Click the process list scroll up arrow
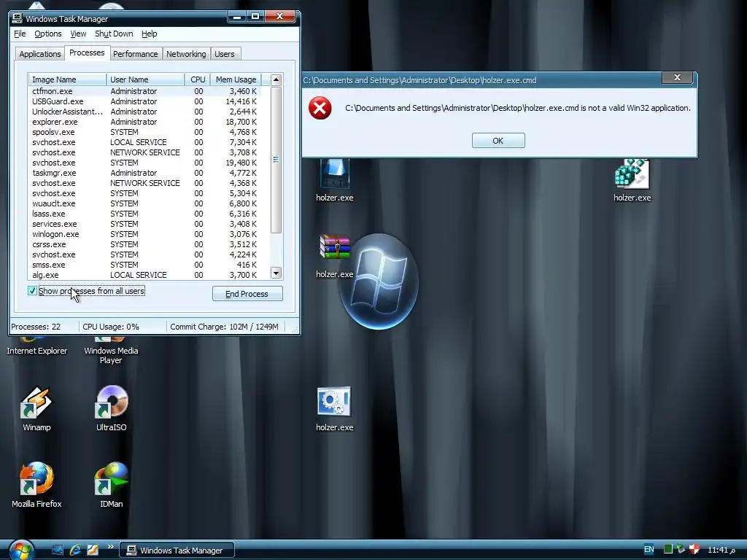This screenshot has height=560, width=747. point(276,79)
